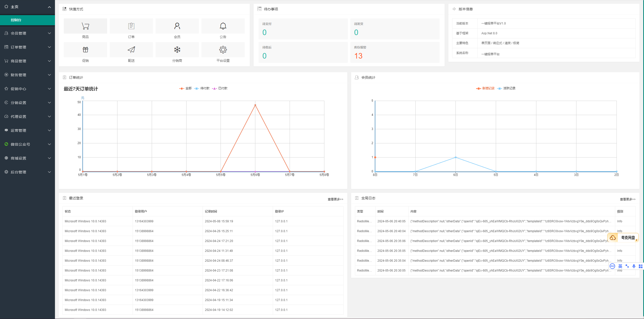This screenshot has width=644, height=319.
Task: Click the 运营管理 icon in sidebar
Action: 6,130
